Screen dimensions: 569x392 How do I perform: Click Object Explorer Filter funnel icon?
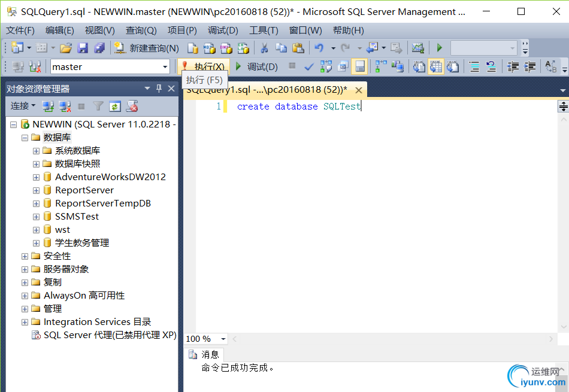click(98, 107)
